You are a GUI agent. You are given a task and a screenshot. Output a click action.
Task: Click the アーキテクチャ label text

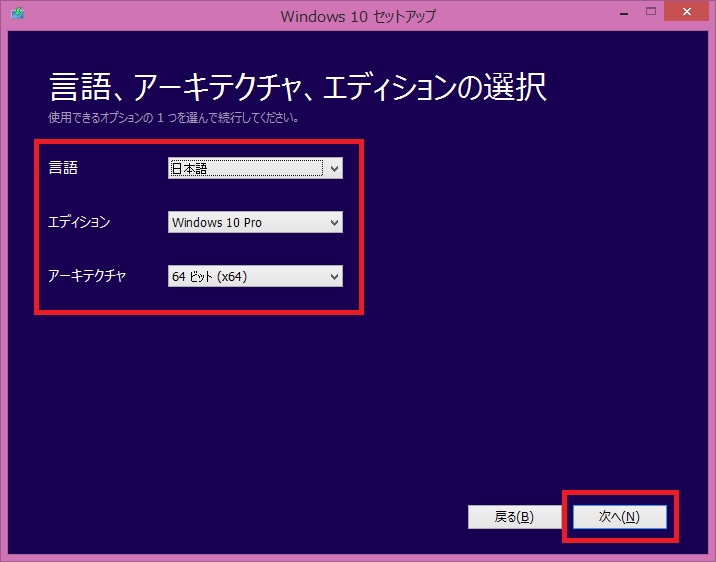tap(87, 276)
